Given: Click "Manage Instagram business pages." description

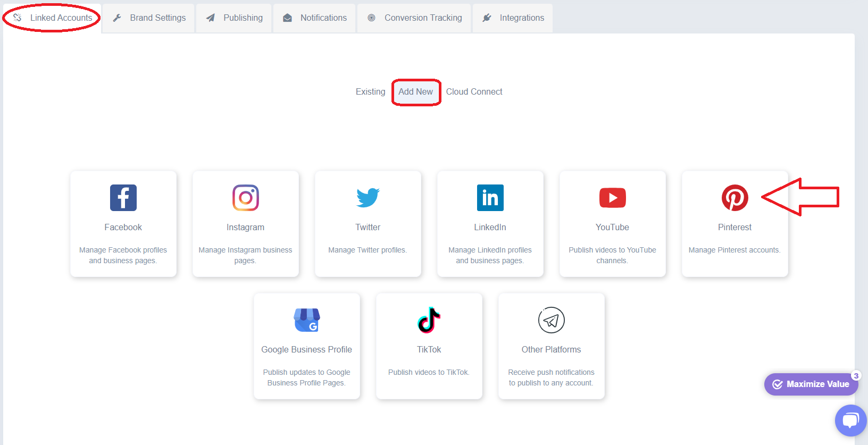Looking at the screenshot, I should click(246, 255).
